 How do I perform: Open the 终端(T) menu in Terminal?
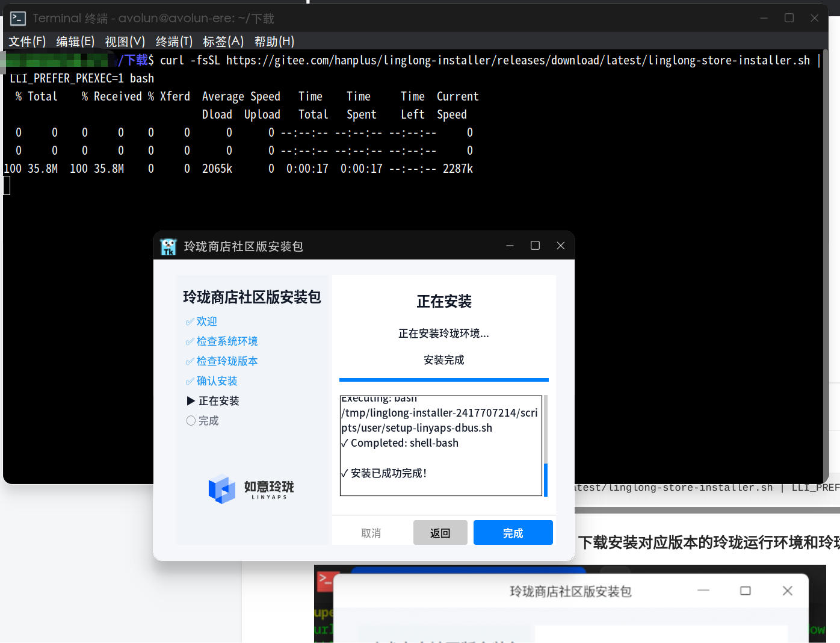point(174,42)
